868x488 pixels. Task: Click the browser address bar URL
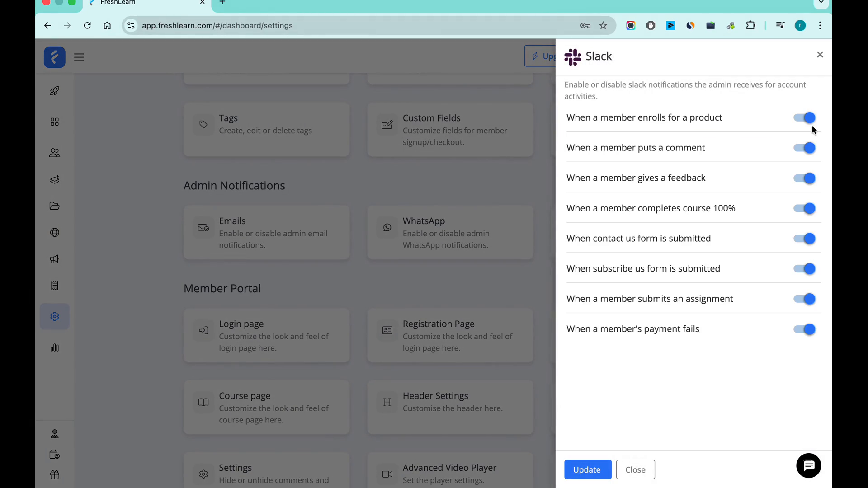coord(217,26)
